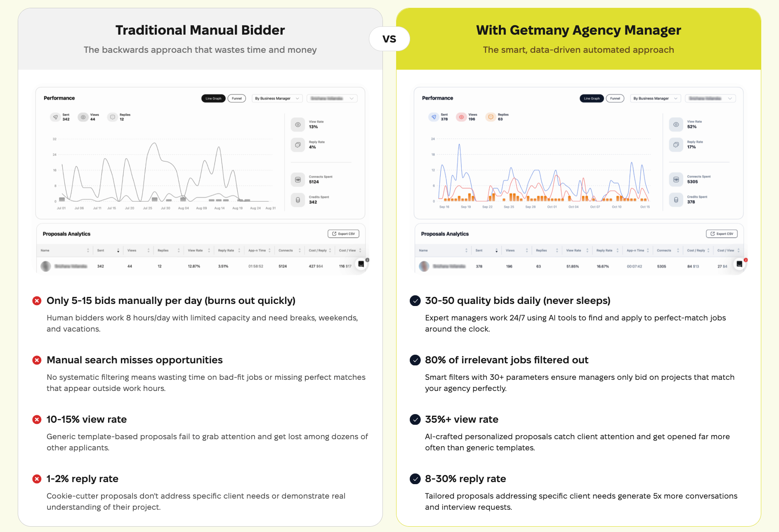Image resolution: width=779 pixels, height=532 pixels.
Task: Click the Reply Rate 17% chat bubbles icon
Action: (676, 145)
